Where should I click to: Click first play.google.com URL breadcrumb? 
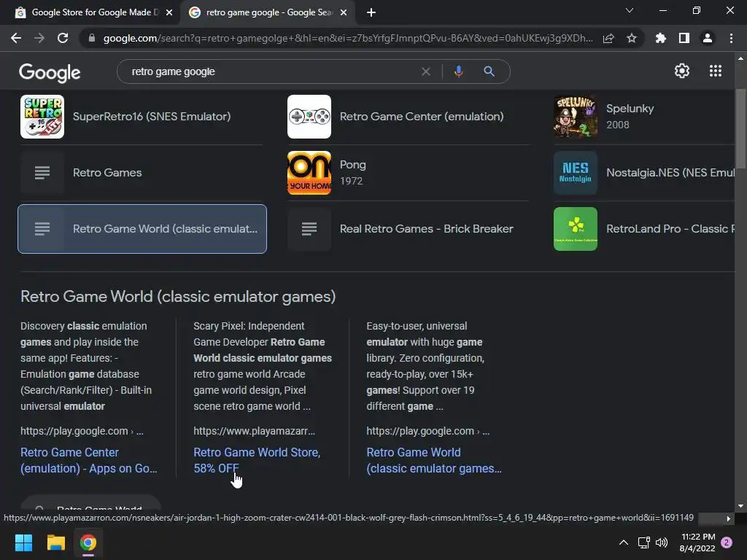pyautogui.click(x=82, y=432)
